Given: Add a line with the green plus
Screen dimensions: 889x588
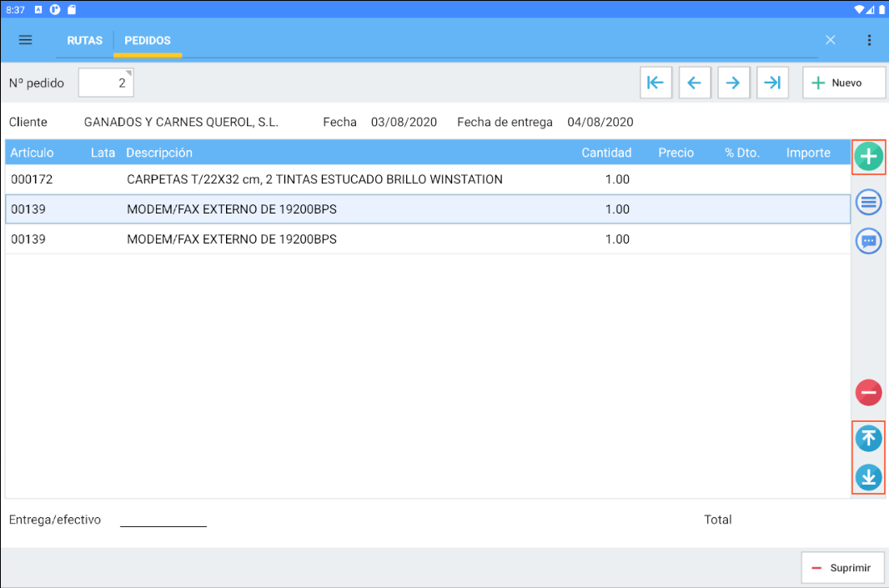Looking at the screenshot, I should [869, 157].
